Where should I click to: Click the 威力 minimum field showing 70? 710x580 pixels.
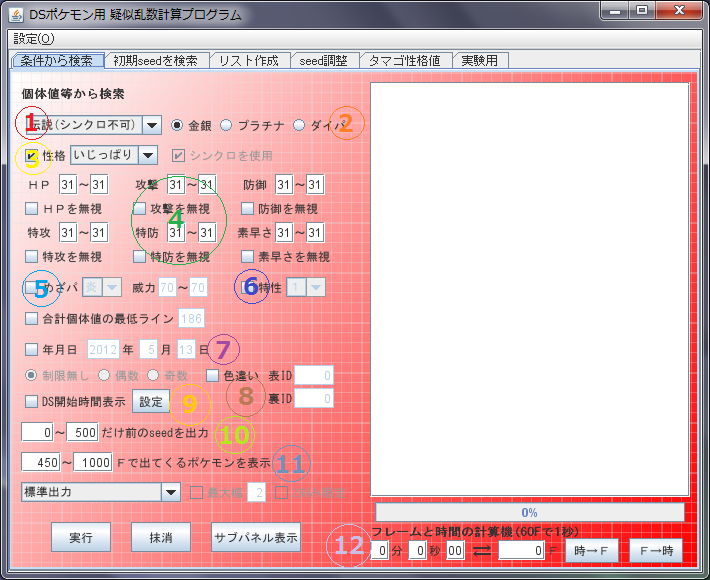[167, 288]
